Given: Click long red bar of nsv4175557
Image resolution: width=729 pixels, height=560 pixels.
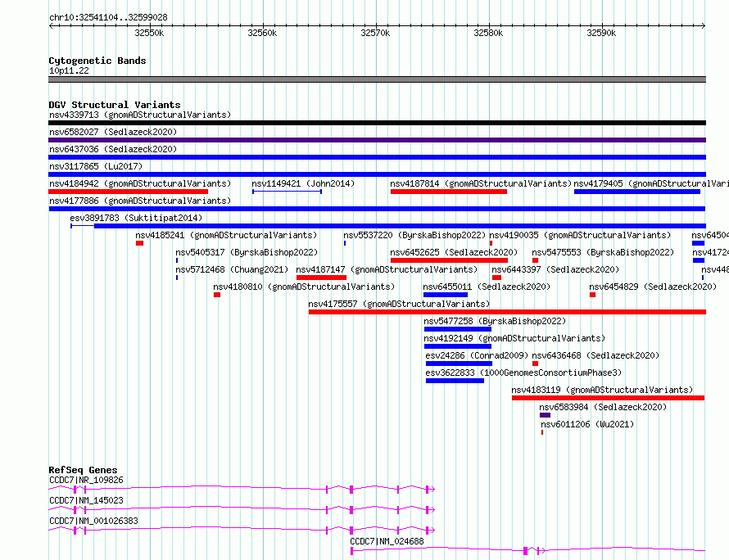Looking at the screenshot, I should (x=507, y=312).
